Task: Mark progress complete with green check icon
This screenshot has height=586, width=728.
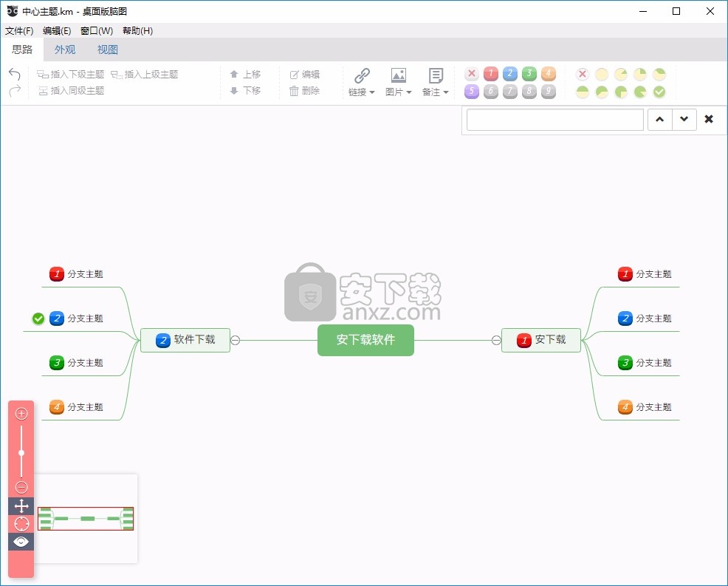Action: pyautogui.click(x=659, y=92)
